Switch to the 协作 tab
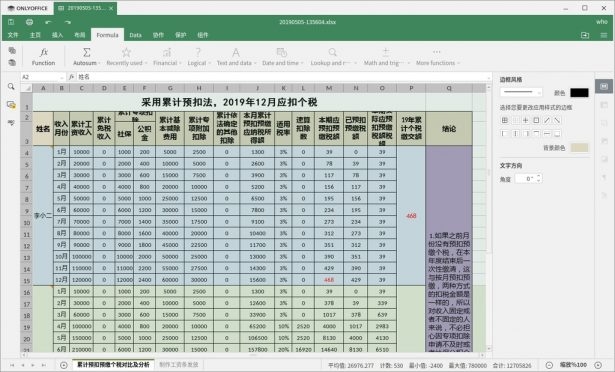The image size is (615, 372). tap(158, 35)
